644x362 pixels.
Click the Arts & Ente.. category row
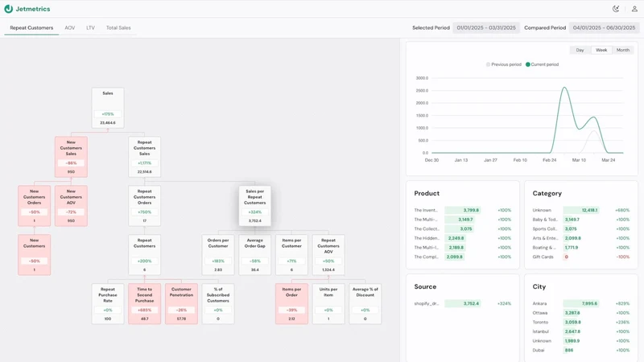point(580,238)
